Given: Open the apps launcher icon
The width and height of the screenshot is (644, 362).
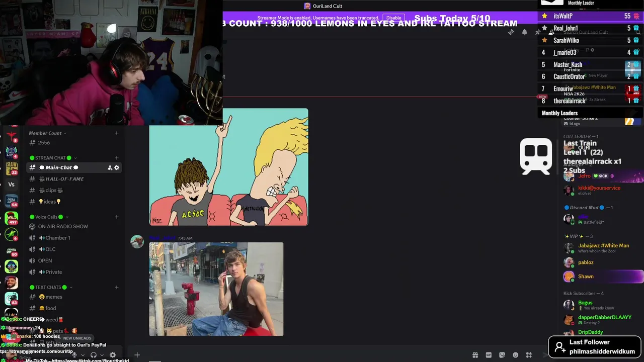Looking at the screenshot, I should [x=529, y=355].
